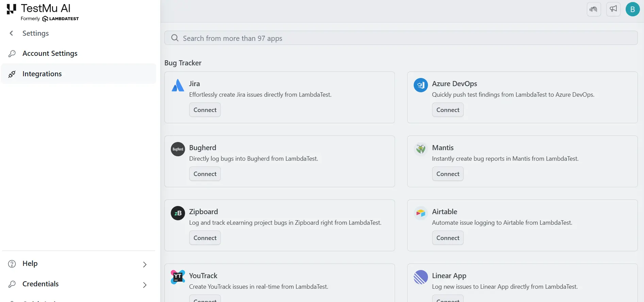Screen dimensions: 644x302
Task: Open user profile avatar B
Action: (x=633, y=9)
